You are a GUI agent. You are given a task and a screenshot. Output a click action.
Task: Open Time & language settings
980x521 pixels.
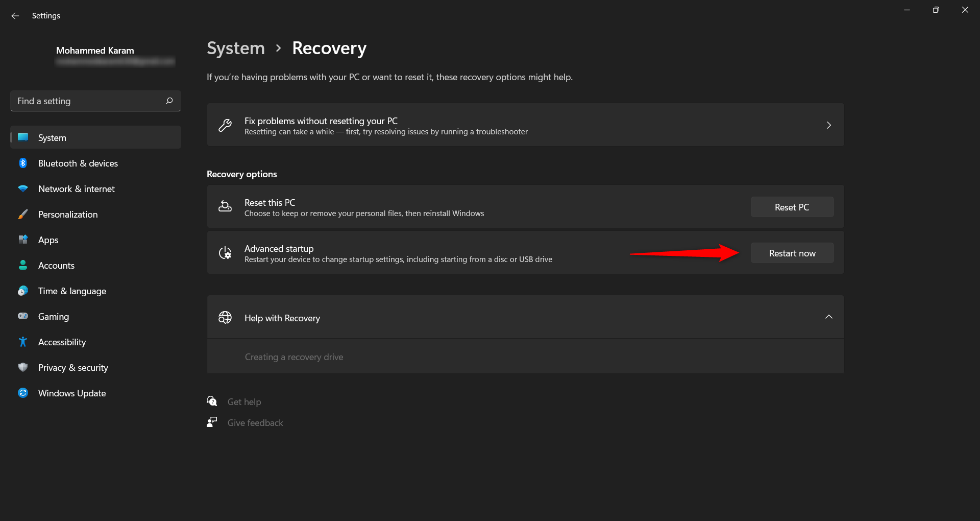click(95, 291)
